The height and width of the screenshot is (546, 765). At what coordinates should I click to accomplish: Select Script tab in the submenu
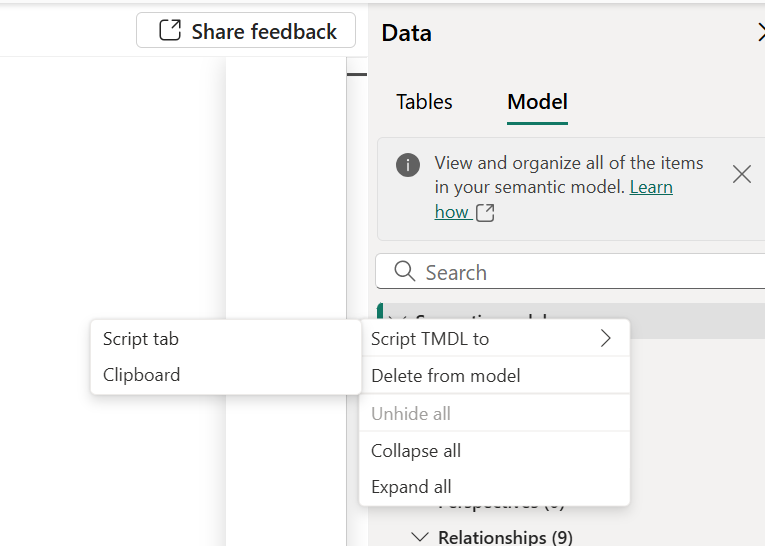141,339
